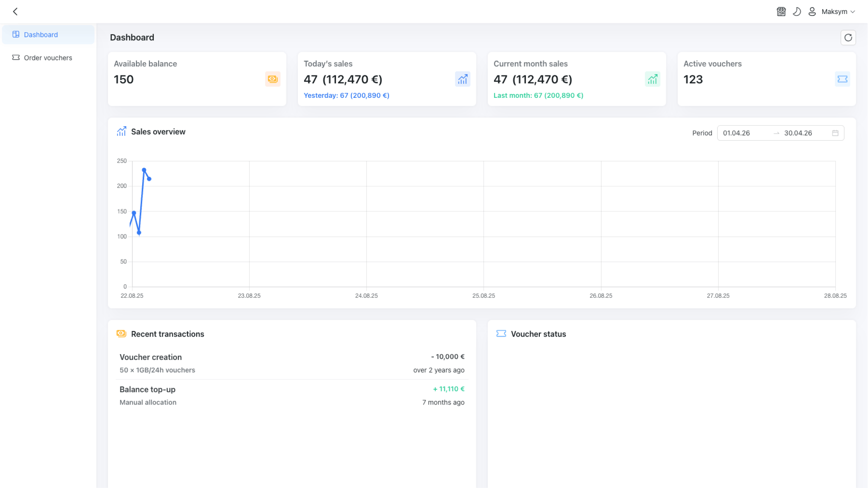
Task: Click the highest chart data point
Action: click(144, 170)
